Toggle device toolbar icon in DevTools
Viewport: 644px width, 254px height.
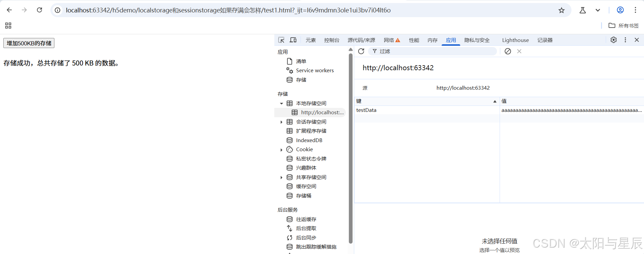point(293,40)
